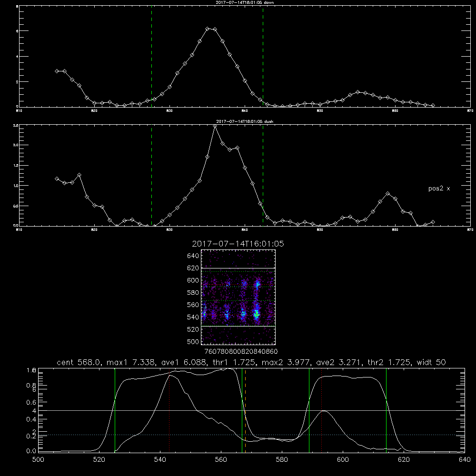Click the orange dashed center line in bottom plot
This screenshot has height=476, width=476.
[245, 410]
